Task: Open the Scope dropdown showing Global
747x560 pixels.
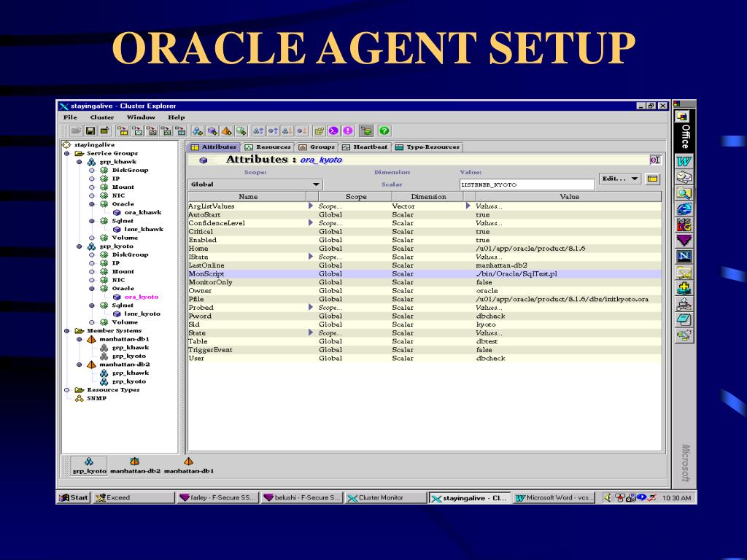Action: 255,184
